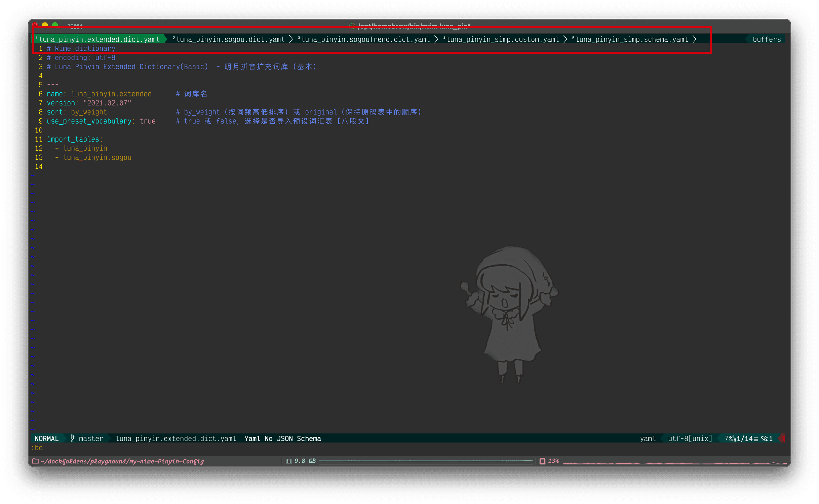Click the 'use_preset_vocabulary' key
The image size is (819, 504).
pyautogui.click(x=89, y=121)
